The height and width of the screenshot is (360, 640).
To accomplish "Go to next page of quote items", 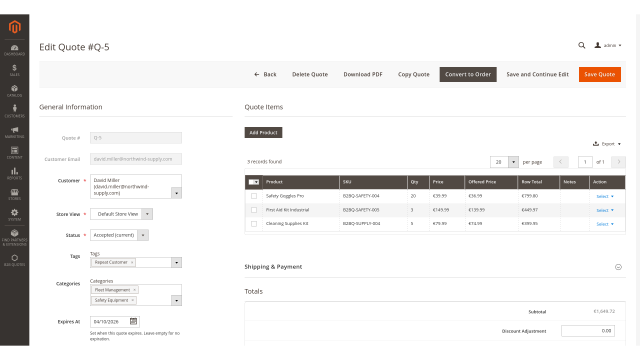I will click(618, 162).
